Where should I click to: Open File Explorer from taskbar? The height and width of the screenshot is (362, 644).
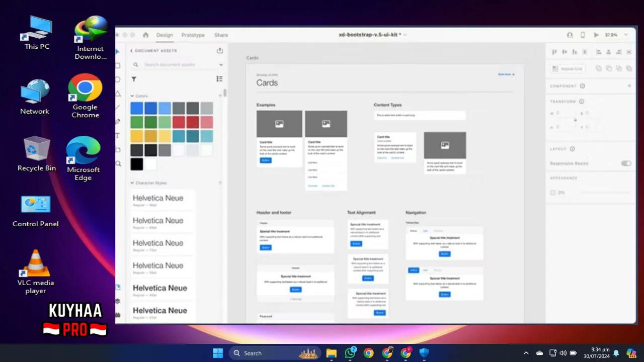(x=331, y=353)
